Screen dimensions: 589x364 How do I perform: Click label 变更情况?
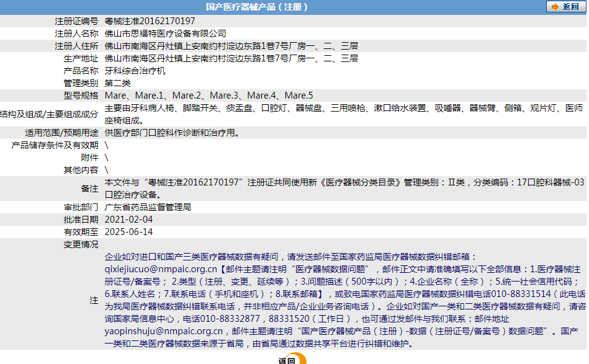81,244
